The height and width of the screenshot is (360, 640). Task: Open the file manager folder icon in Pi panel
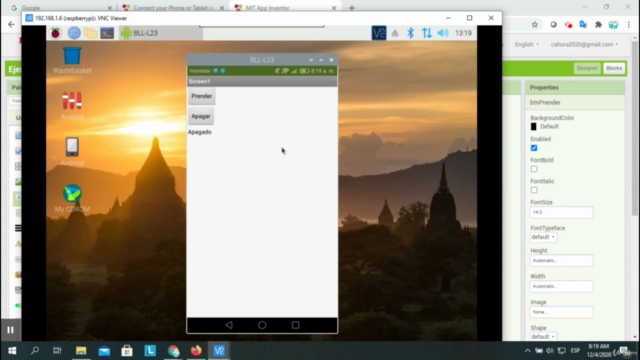pyautogui.click(x=91, y=33)
